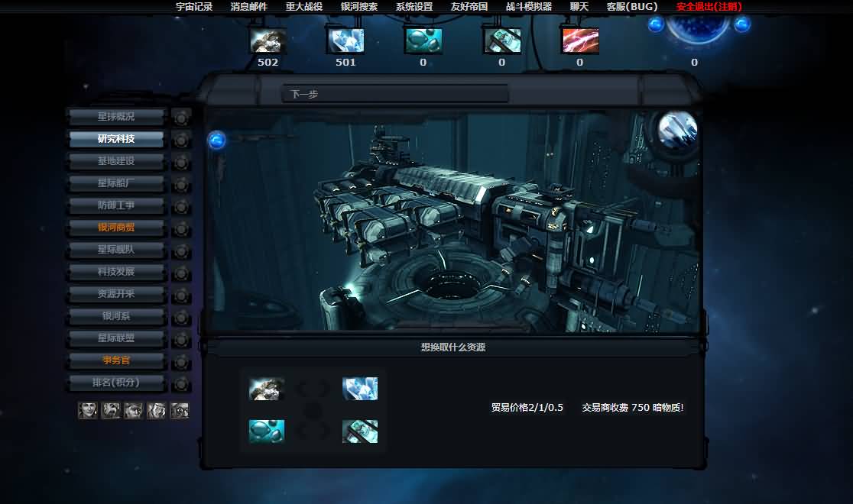The width and height of the screenshot is (853, 504).
Task: Open 星际联盟 alliance page
Action: point(116,338)
